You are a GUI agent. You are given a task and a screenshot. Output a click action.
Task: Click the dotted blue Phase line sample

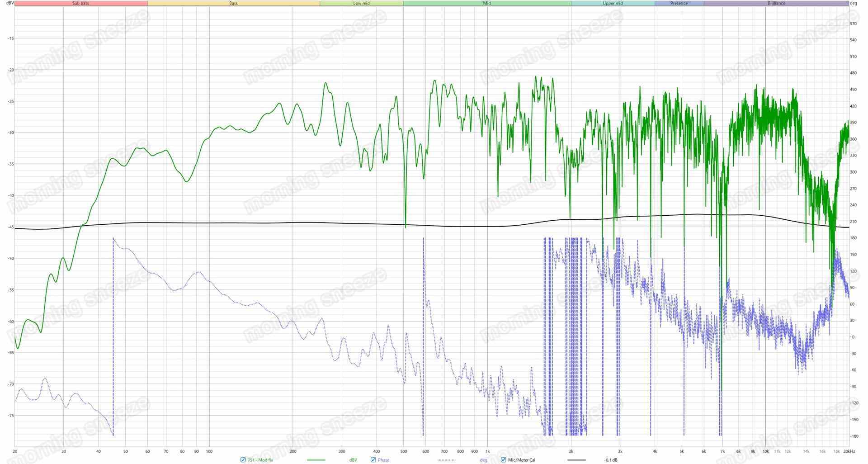click(446, 460)
